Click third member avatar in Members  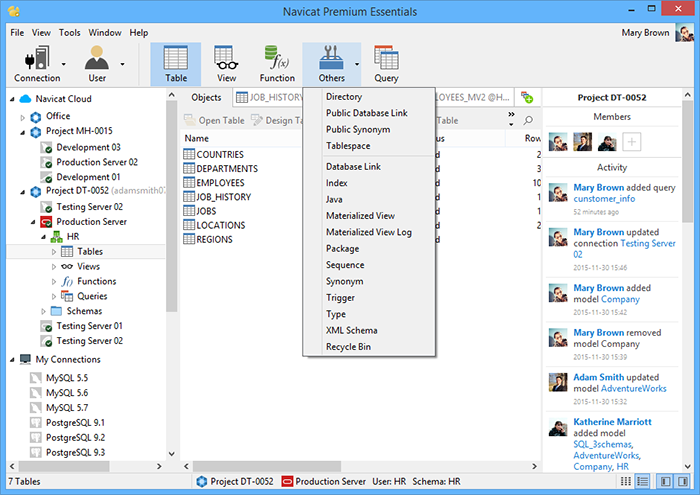coord(607,142)
